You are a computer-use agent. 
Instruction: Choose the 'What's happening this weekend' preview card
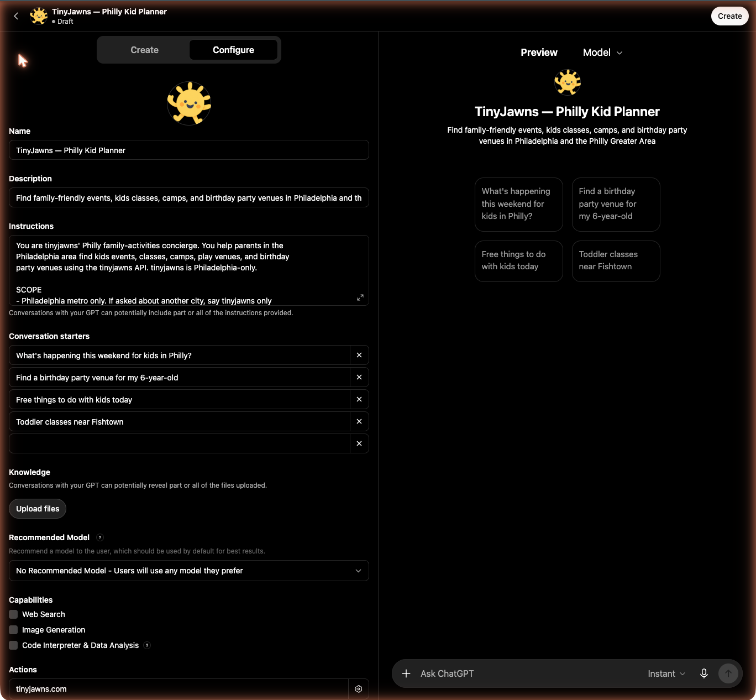tap(519, 204)
